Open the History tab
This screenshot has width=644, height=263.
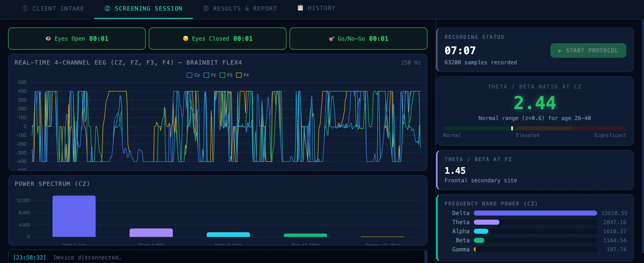(x=316, y=8)
